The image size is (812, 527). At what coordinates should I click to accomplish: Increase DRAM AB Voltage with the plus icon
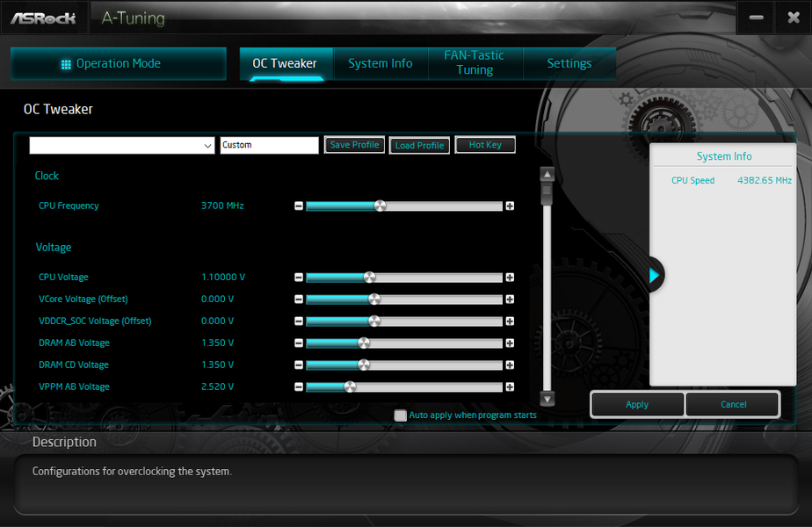(x=510, y=343)
